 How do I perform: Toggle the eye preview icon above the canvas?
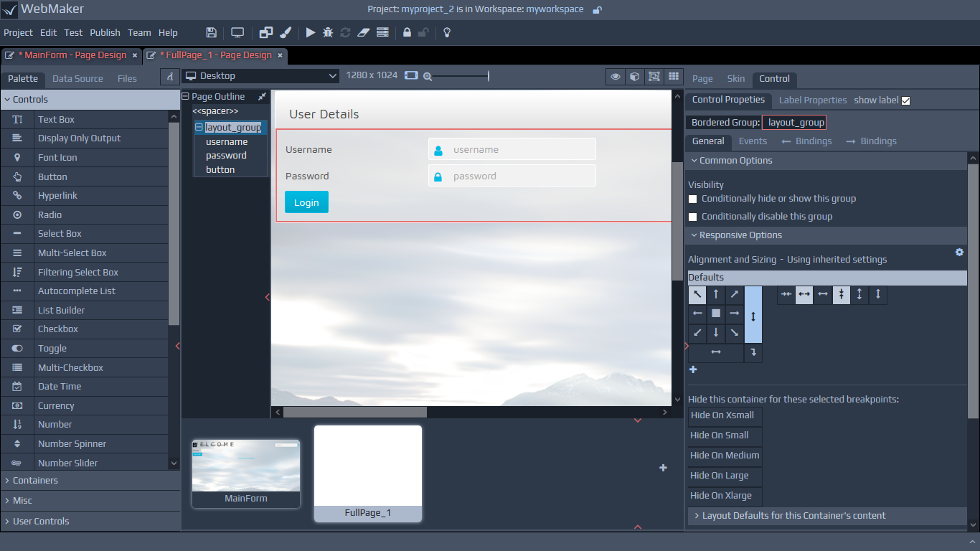click(x=615, y=76)
